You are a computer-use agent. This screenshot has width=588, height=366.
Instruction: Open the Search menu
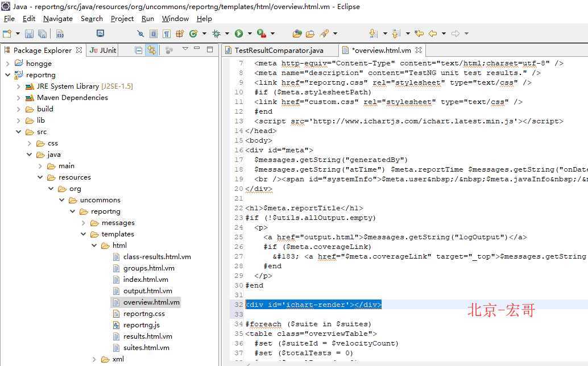[92, 19]
